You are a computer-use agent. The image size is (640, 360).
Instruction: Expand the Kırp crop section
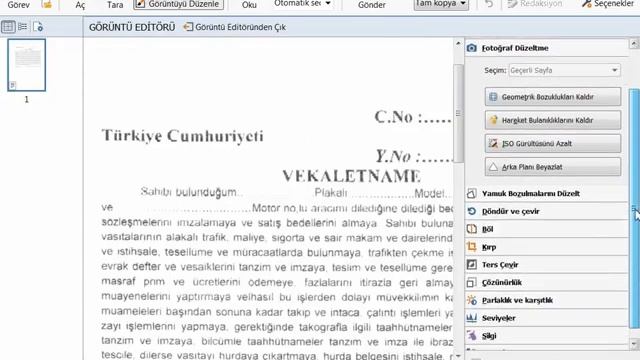(547, 247)
